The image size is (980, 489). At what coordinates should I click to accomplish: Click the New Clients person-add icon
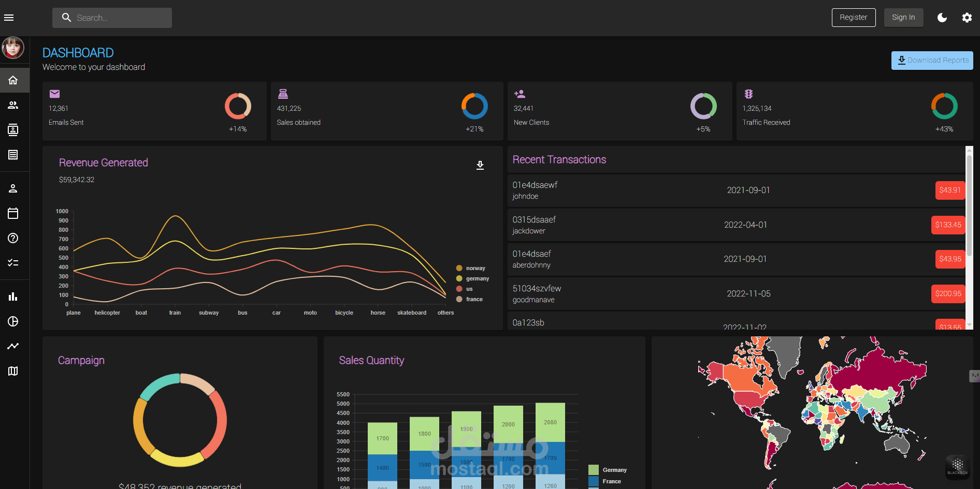[520, 94]
